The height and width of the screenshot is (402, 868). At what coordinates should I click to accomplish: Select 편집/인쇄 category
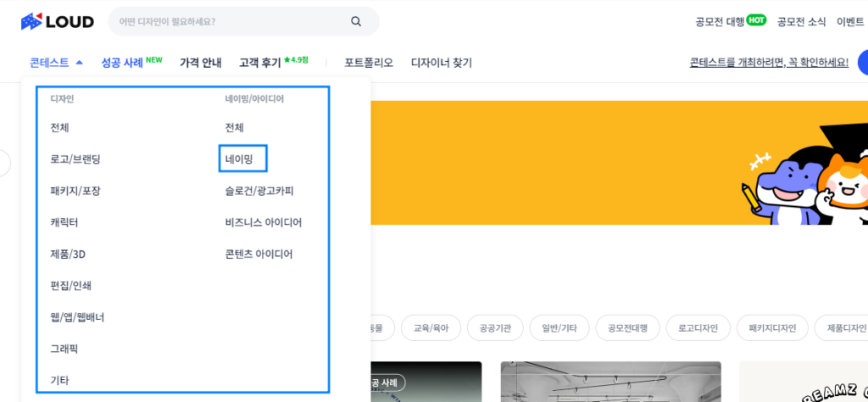70,286
